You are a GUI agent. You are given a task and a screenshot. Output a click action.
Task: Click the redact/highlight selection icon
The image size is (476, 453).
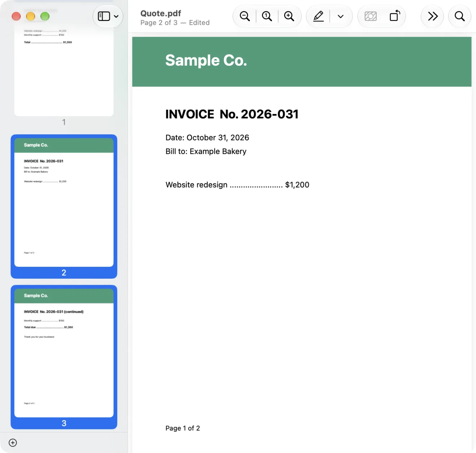pyautogui.click(x=371, y=16)
